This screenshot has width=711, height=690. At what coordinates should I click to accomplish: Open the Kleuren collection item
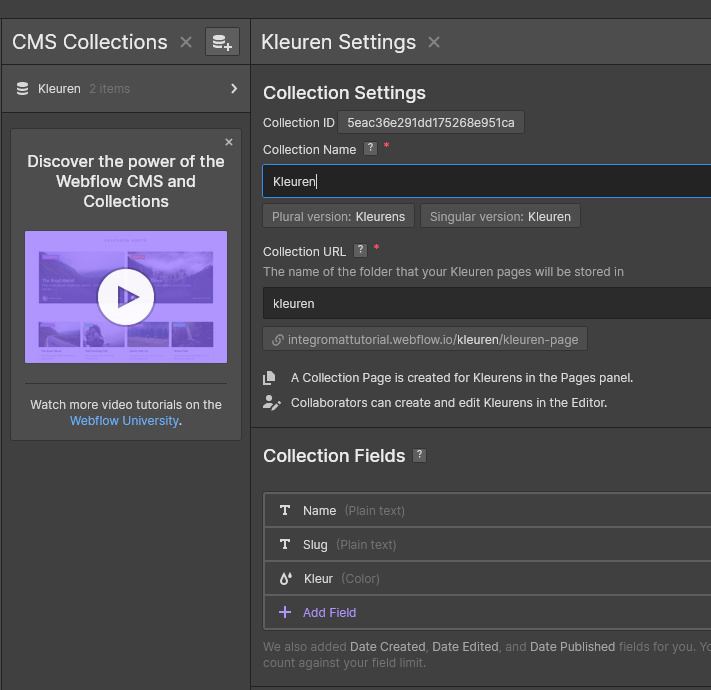[x=60, y=89]
